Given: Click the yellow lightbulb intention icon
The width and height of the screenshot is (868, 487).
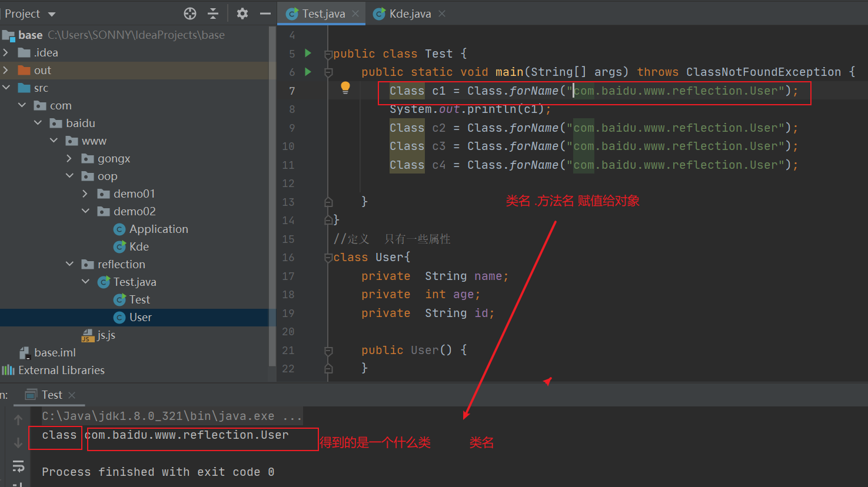Looking at the screenshot, I should [x=345, y=88].
